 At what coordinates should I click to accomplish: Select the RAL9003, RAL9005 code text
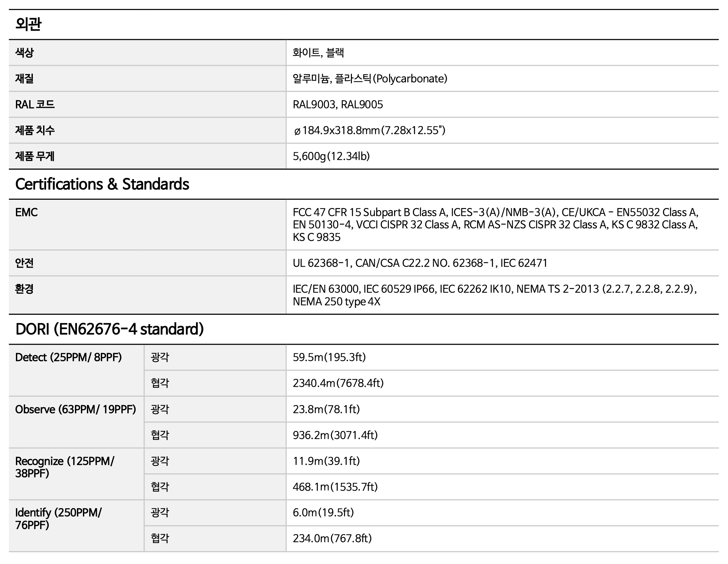tap(337, 105)
